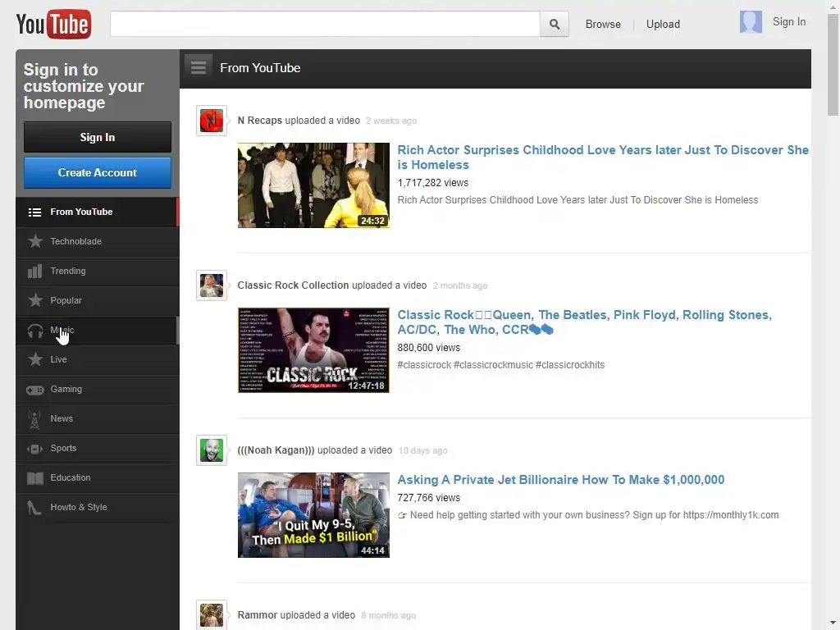Click the search input field
The height and width of the screenshot is (630, 840).
click(x=325, y=24)
